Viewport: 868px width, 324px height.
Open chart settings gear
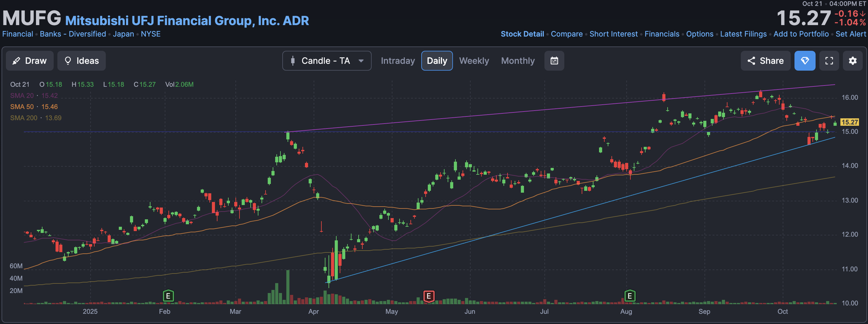click(853, 61)
